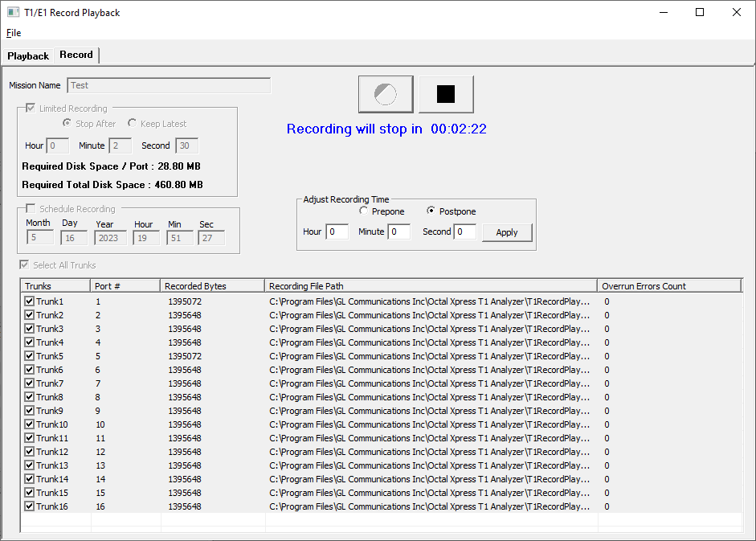Click the record start button icon

tap(386, 94)
